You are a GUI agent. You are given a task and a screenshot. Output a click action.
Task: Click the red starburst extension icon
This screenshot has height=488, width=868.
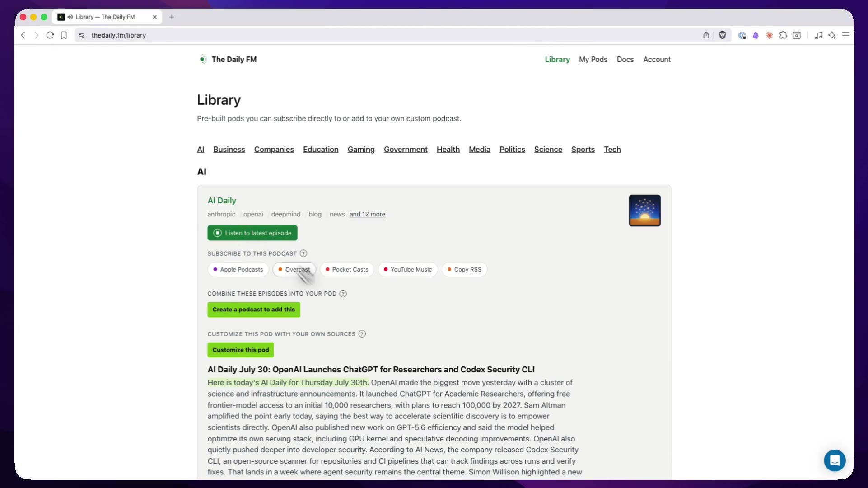(770, 35)
